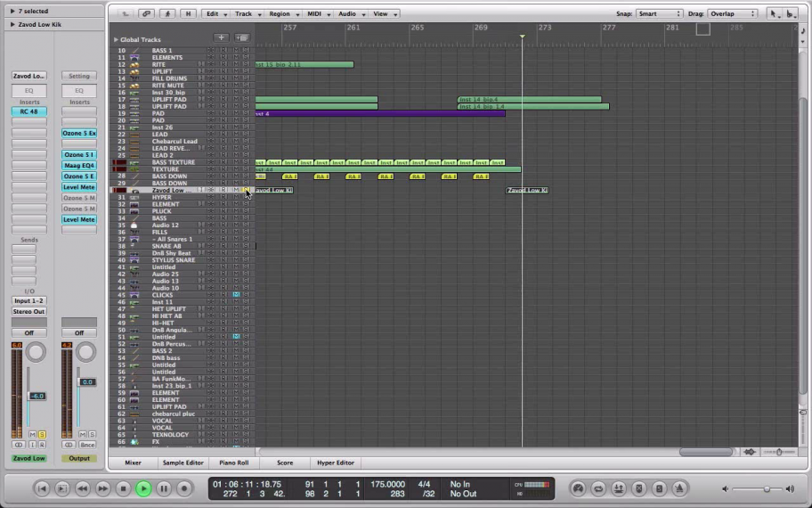Toggle Solo icon in transport bar

[659, 488]
